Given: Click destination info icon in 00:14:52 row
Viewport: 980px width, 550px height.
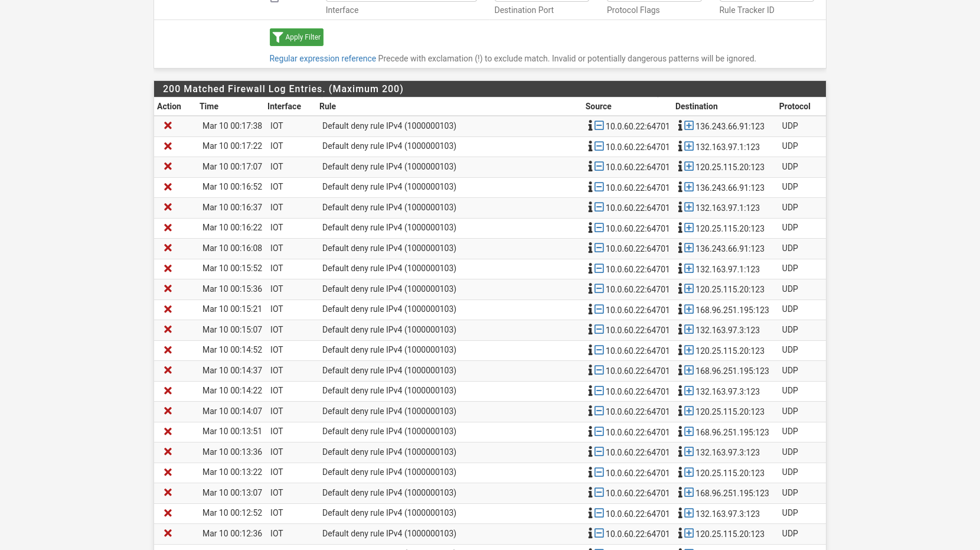Looking at the screenshot, I should [680, 350].
